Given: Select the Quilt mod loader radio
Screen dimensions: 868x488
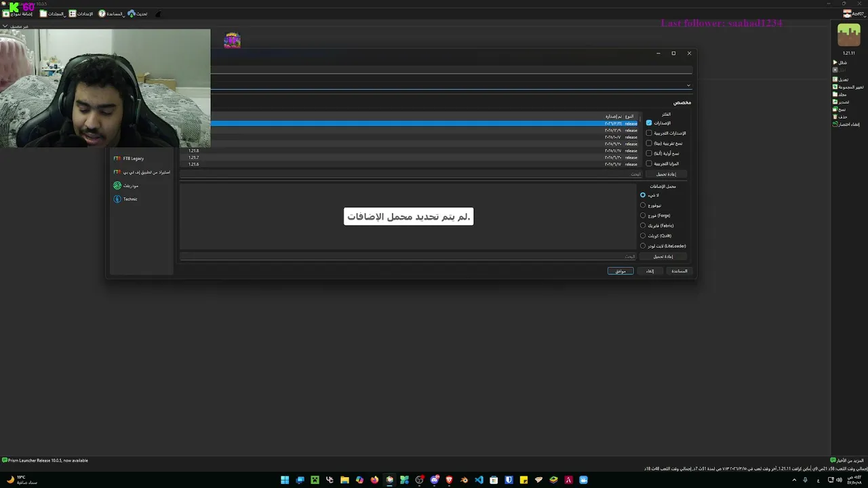Looking at the screenshot, I should pyautogui.click(x=643, y=236).
